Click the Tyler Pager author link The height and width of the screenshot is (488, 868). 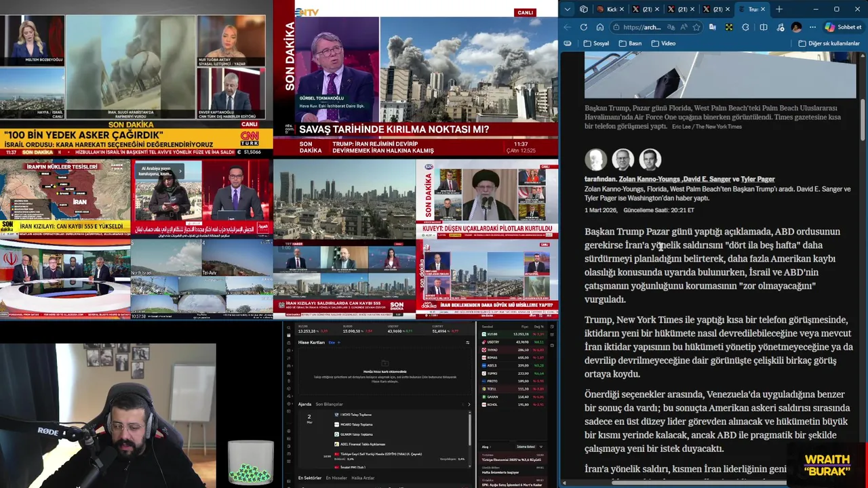point(757,179)
